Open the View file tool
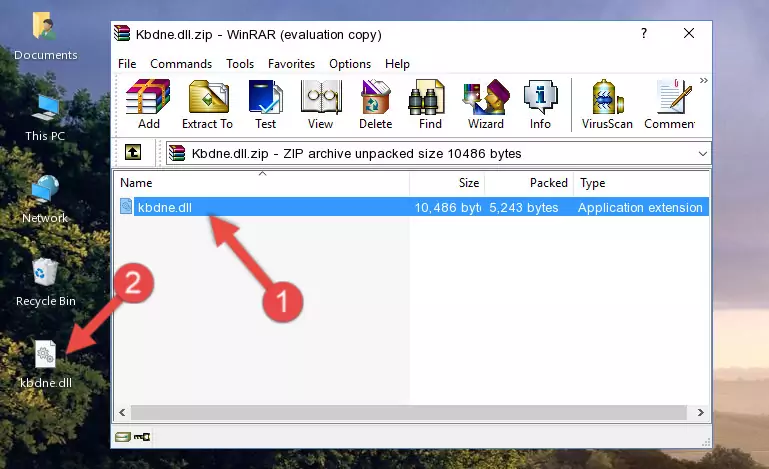 tap(321, 104)
